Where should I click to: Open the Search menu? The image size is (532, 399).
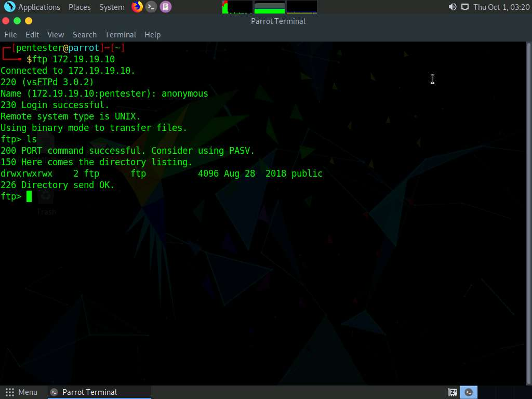coord(85,35)
